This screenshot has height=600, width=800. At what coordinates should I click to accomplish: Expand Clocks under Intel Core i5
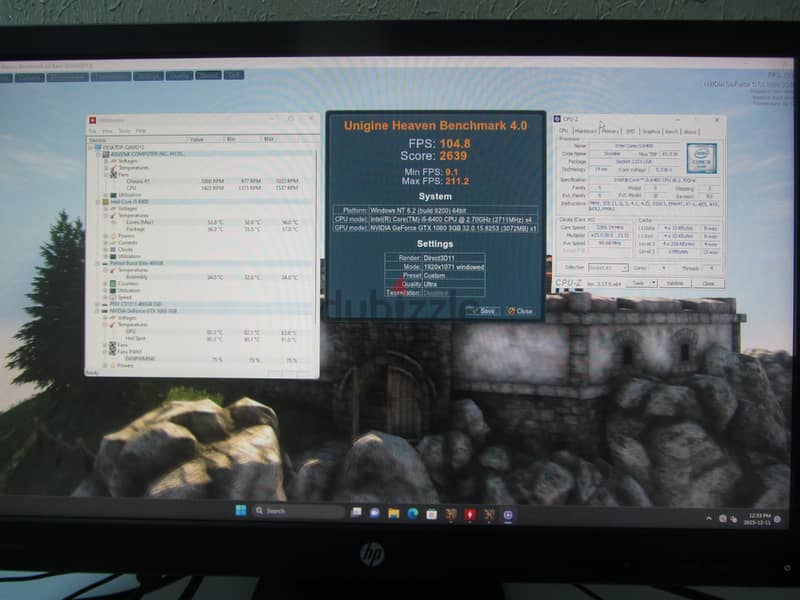point(105,249)
